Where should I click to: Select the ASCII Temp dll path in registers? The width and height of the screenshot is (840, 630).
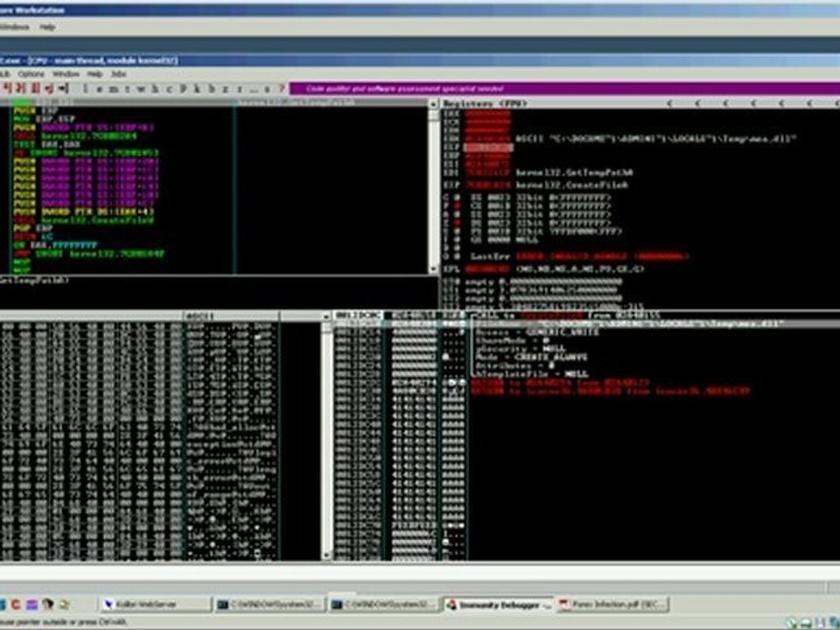pyautogui.click(x=655, y=139)
